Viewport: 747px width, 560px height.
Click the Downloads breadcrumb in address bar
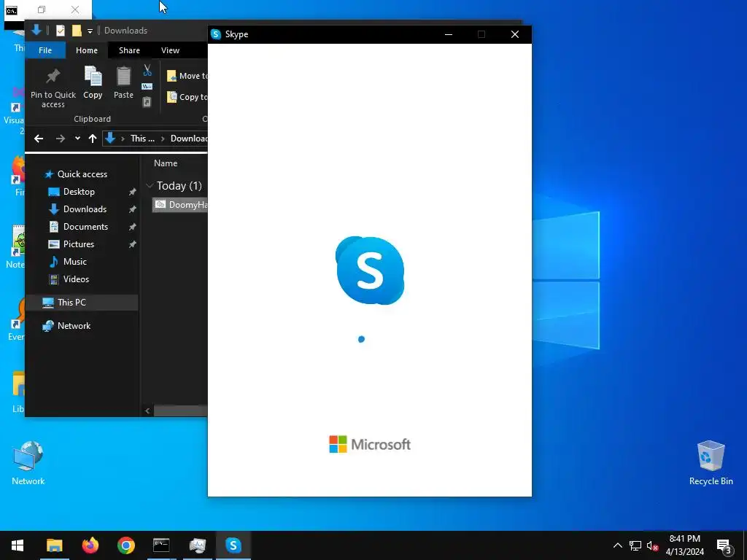[189, 139]
